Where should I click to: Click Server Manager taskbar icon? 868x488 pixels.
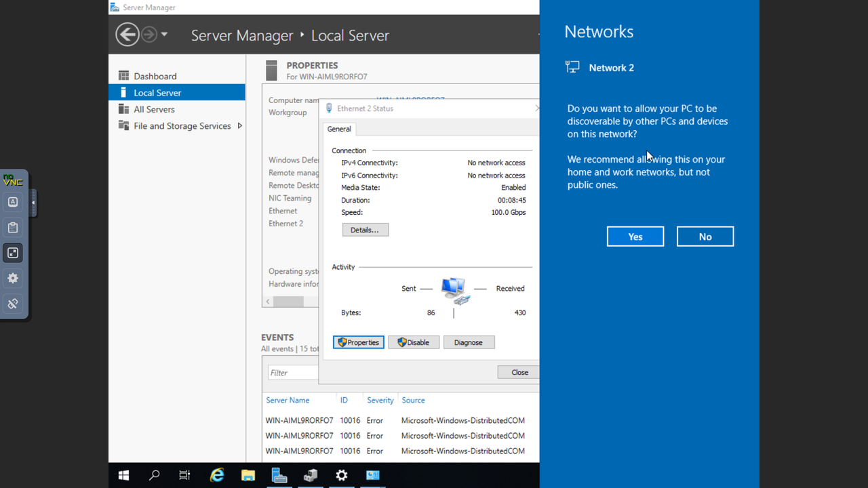coord(279,475)
